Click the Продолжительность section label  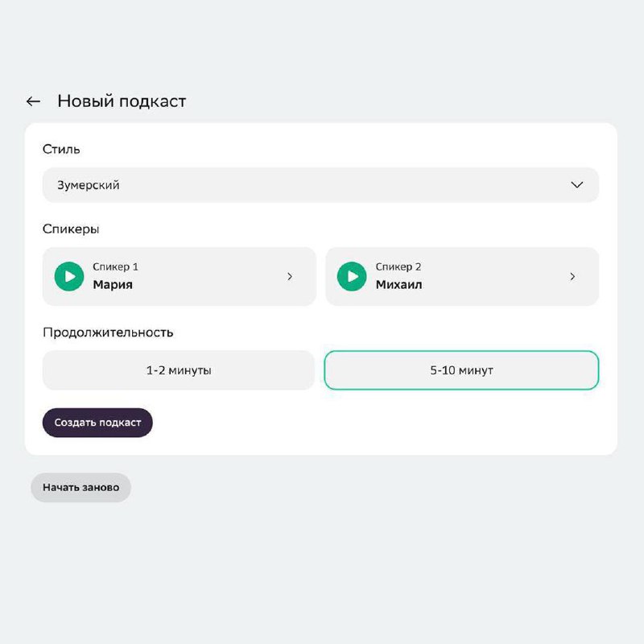point(108,332)
